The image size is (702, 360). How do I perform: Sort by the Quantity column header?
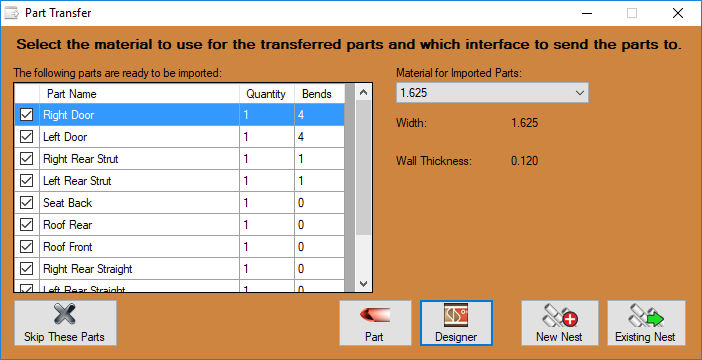coord(267,94)
